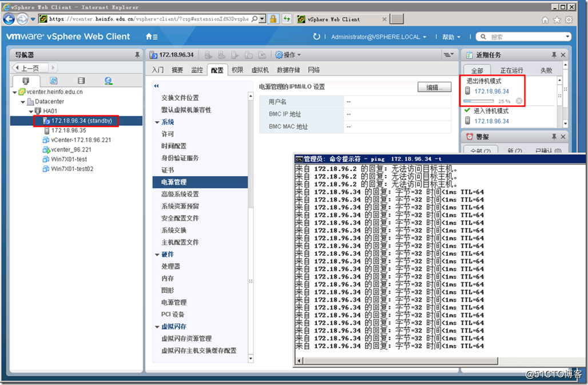Select the Win7X01-test virtual machine
The image size is (588, 385).
point(69,159)
